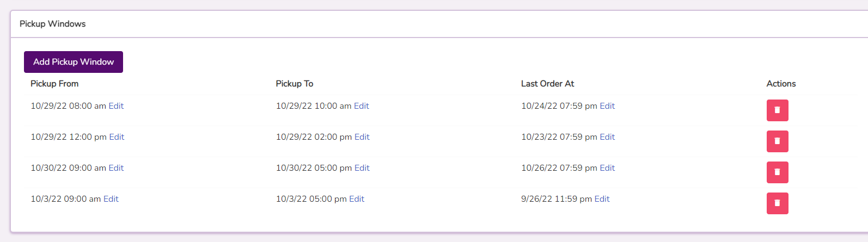The image size is (868, 242).
Task: Edit Pickup To 10/29/22 02:00 pm
Action: (362, 137)
